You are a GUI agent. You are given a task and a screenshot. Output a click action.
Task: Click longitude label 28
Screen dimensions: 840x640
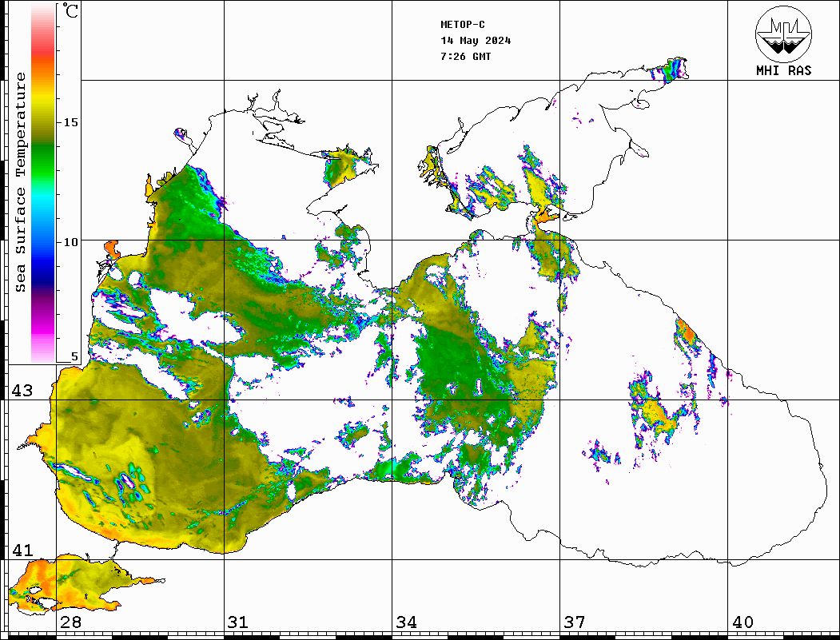70,622
